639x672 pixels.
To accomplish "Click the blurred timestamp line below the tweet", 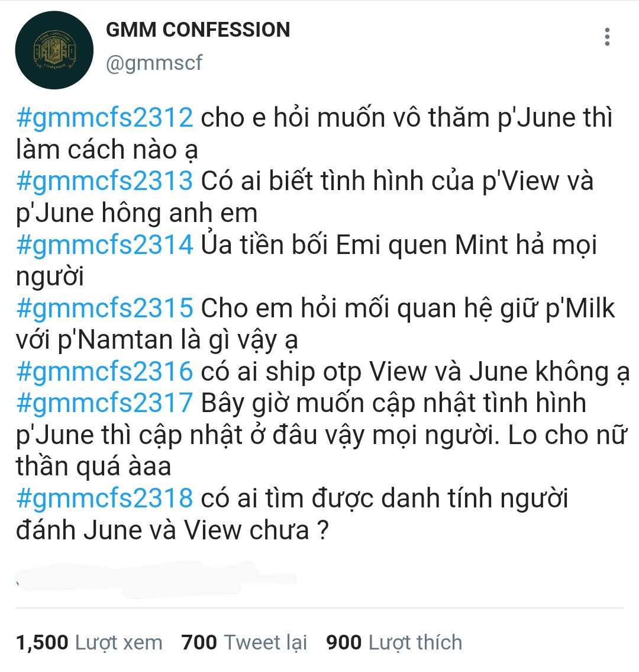I will 156,580.
